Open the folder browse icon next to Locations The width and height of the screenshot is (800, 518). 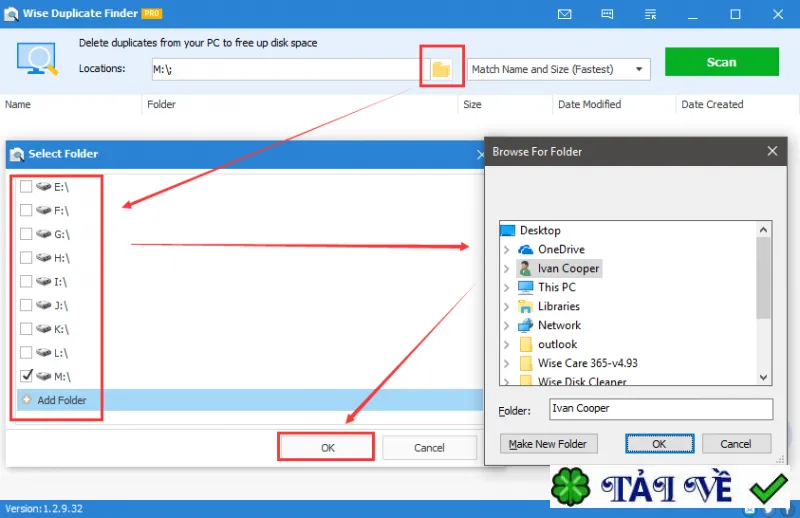tap(441, 69)
